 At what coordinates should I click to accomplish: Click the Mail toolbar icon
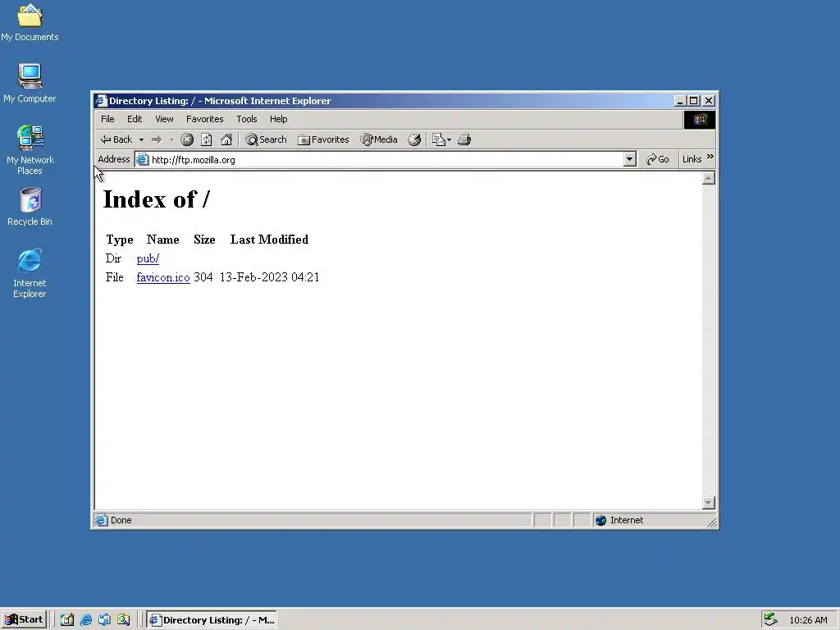click(438, 139)
